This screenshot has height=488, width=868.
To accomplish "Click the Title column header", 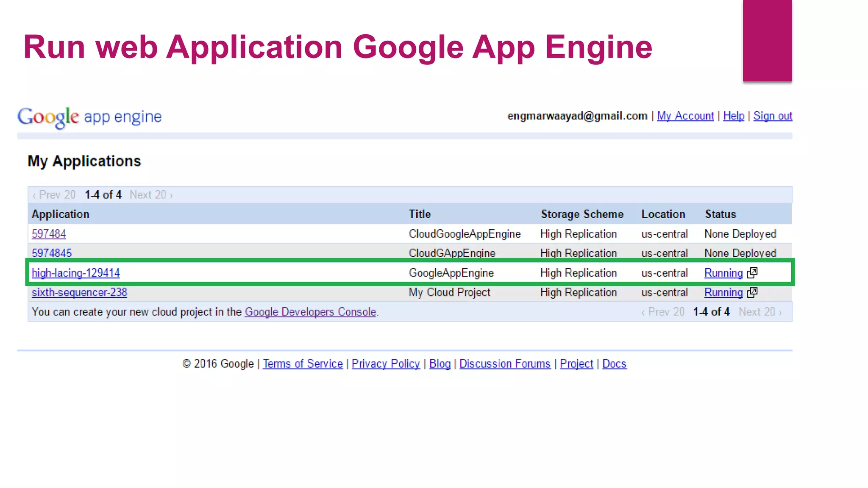I will [x=420, y=214].
